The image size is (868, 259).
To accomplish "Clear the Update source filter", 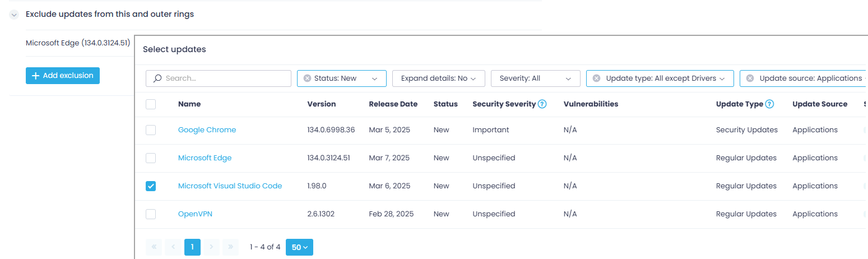I will (x=750, y=78).
